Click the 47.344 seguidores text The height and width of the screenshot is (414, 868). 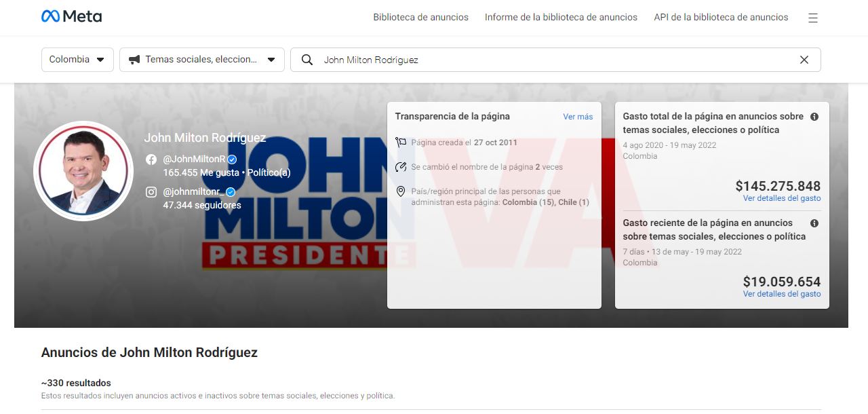202,205
